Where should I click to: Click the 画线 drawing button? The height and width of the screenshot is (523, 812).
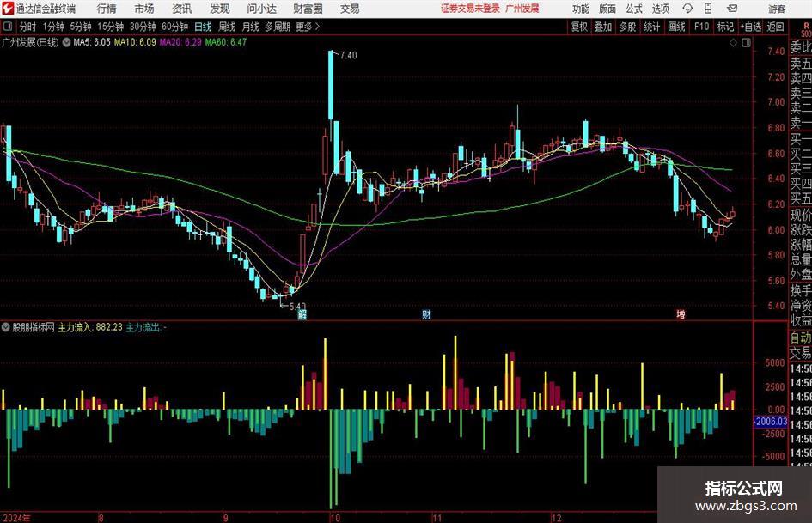pos(677,27)
